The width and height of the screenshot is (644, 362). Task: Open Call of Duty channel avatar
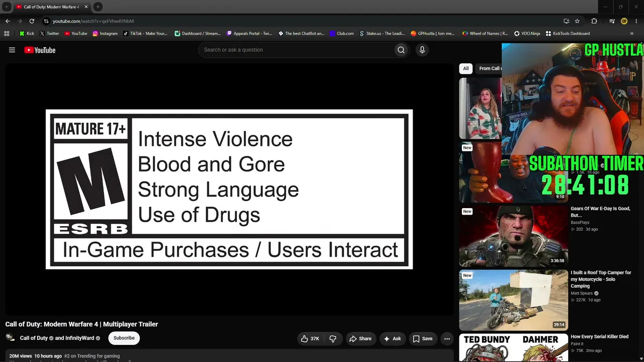click(x=10, y=338)
